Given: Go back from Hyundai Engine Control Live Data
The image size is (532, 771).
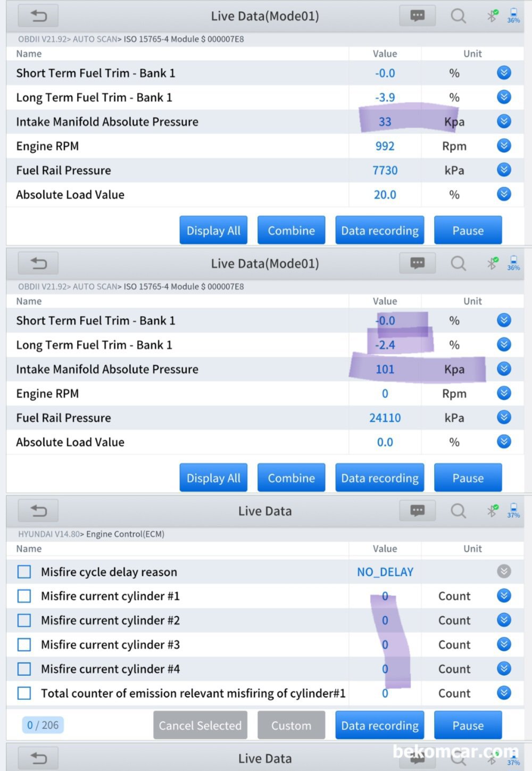Looking at the screenshot, I should click(x=38, y=511).
